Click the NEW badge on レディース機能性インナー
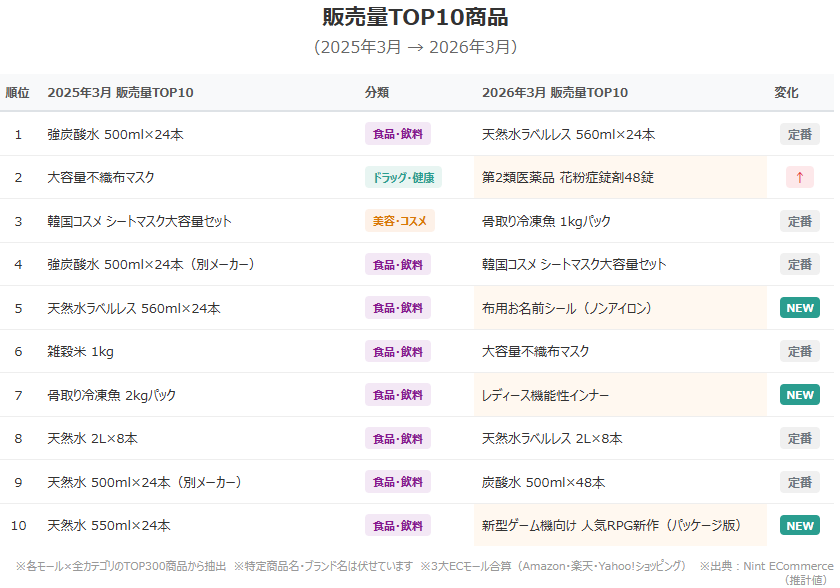840x588 pixels. click(799, 394)
